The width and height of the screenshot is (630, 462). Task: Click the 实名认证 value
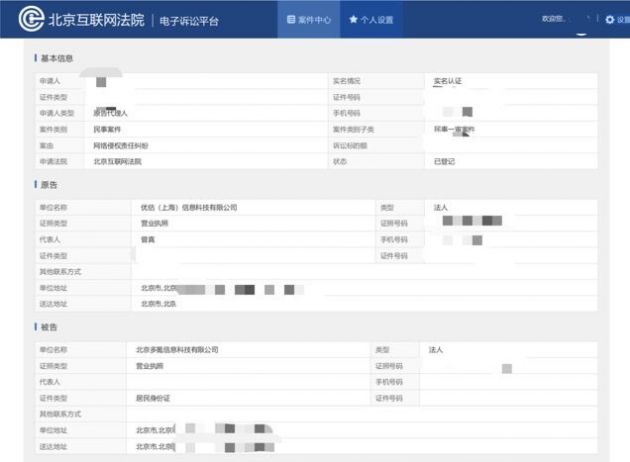click(448, 81)
